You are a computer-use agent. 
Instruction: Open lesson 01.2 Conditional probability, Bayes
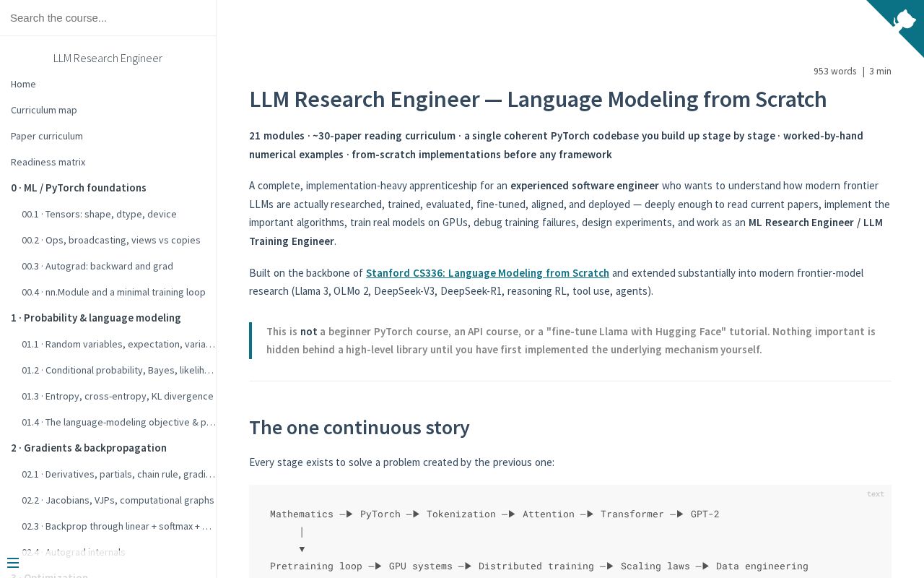click(118, 370)
